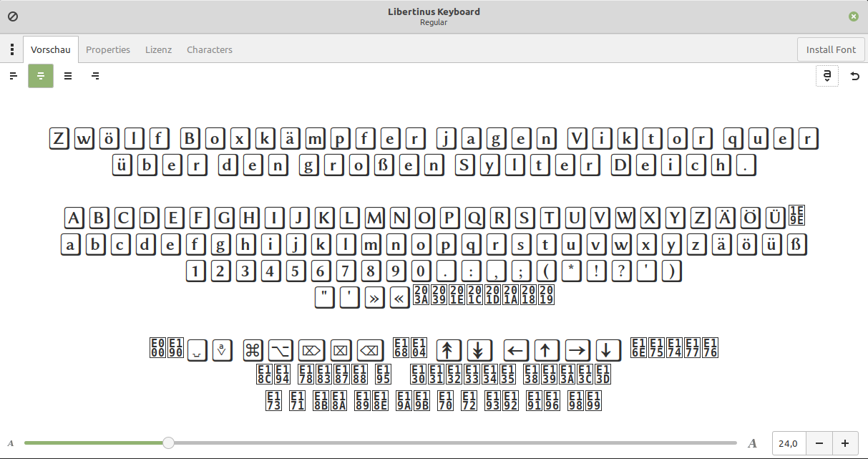868x459 pixels.
Task: Open the vertical dots menu icon
Action: [11, 49]
